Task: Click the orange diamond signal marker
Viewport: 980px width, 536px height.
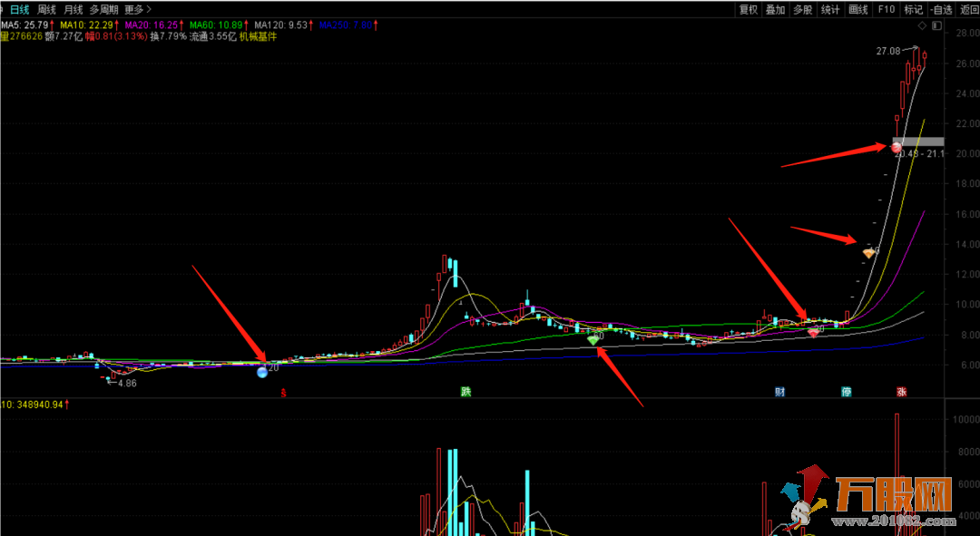Action: (868, 253)
